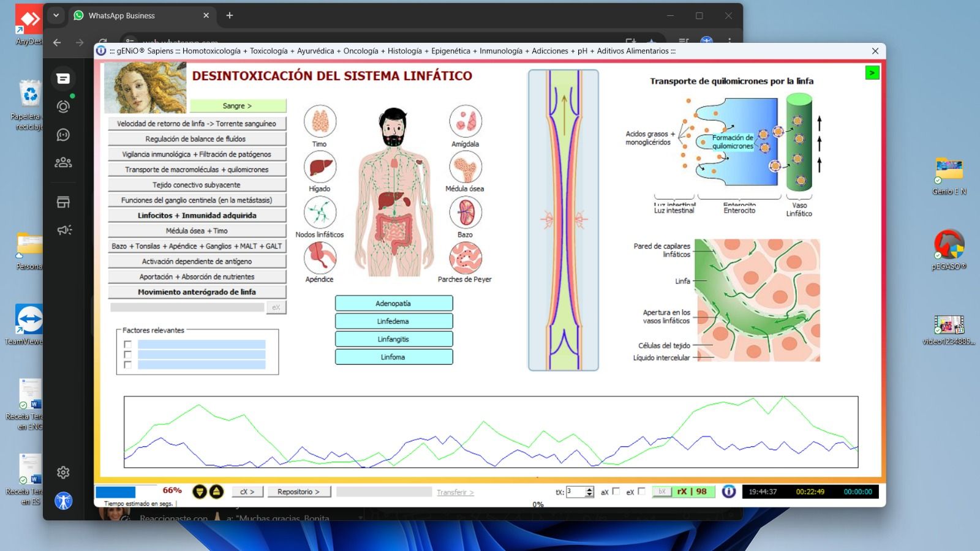Image resolution: width=980 pixels, height=551 pixels.
Task: Click the Amígdala icon
Action: tap(466, 121)
